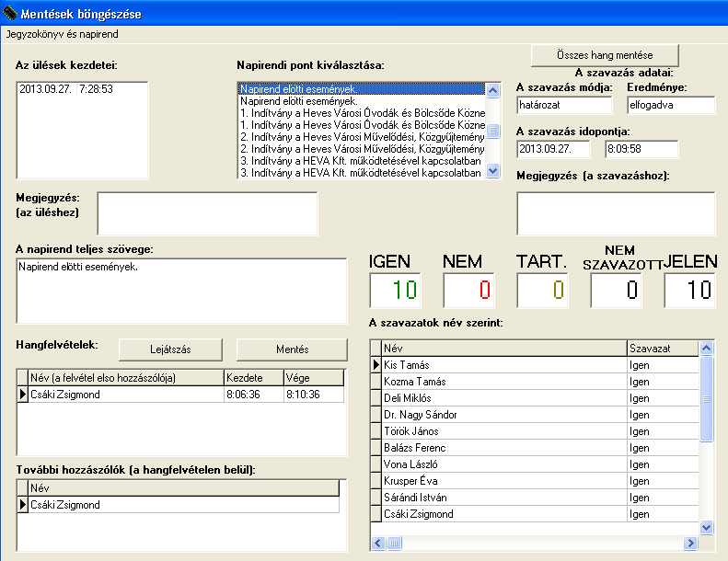
Task: Click the vote time field 8:09:58
Action: click(641, 149)
